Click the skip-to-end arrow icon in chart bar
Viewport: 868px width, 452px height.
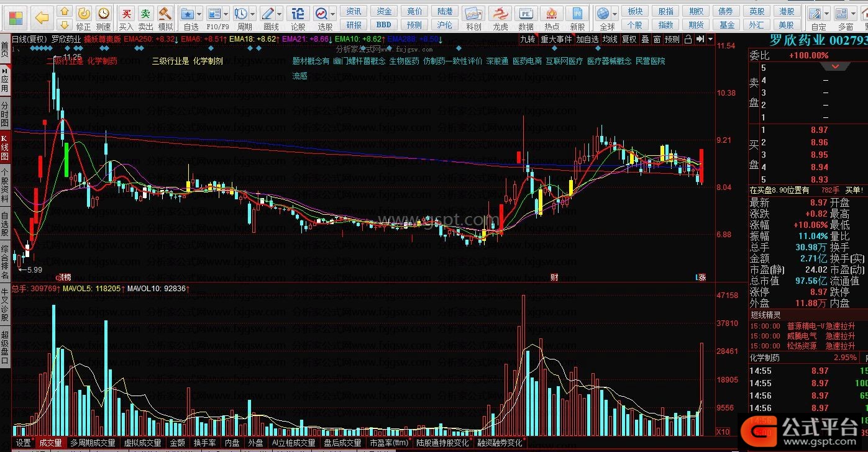tap(701, 38)
